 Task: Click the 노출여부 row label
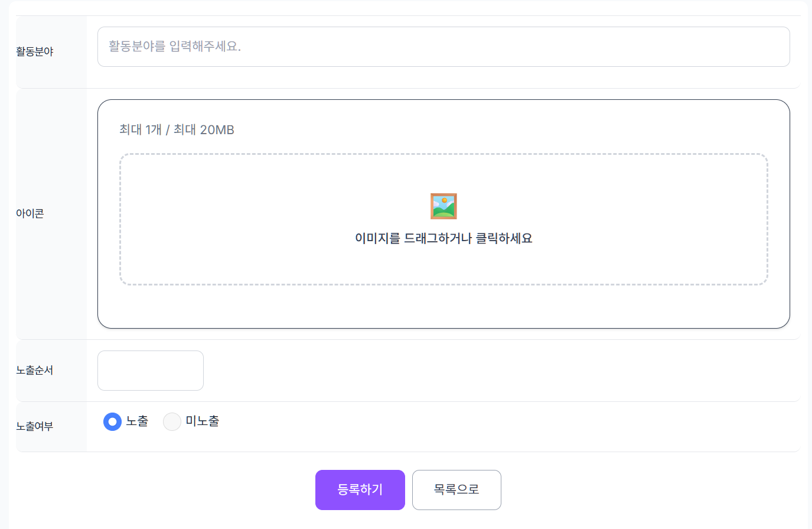(35, 426)
